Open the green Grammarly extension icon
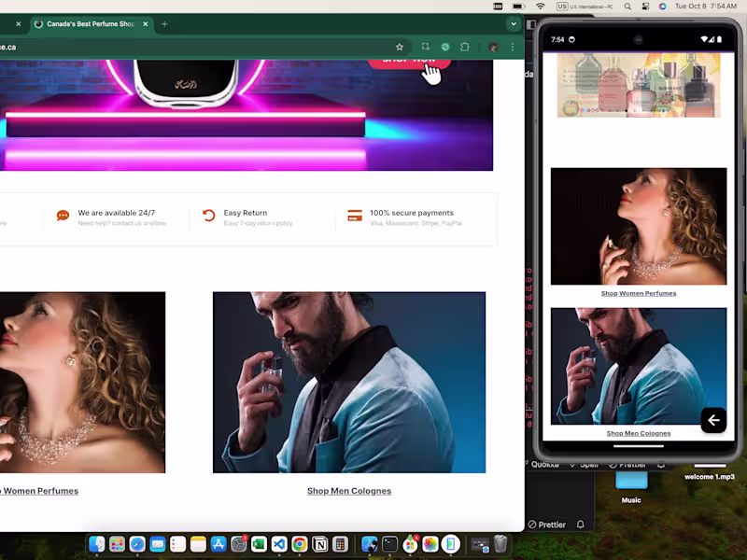The height and width of the screenshot is (560, 747). coord(445,47)
